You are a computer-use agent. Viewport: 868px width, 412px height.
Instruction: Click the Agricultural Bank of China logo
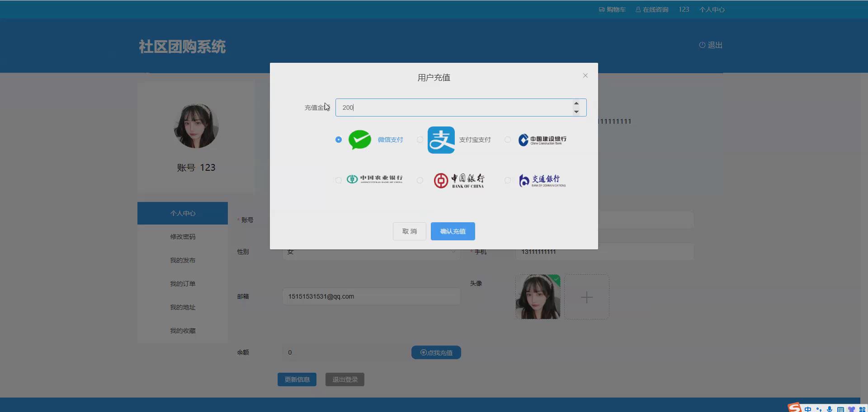click(x=375, y=179)
